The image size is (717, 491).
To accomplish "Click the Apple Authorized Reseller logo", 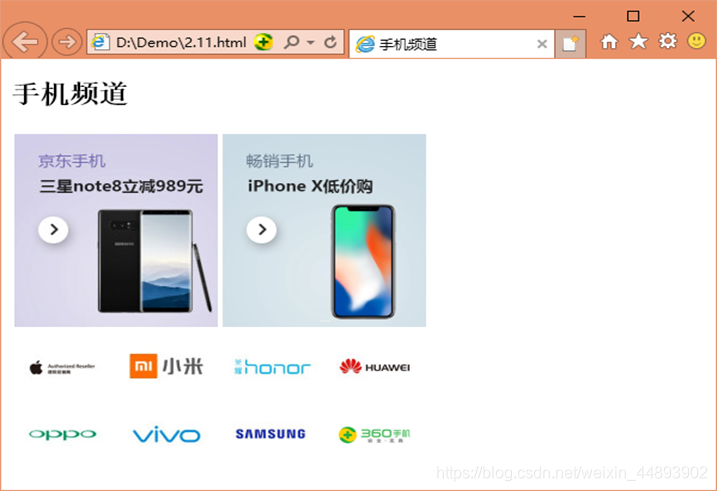I will (62, 368).
